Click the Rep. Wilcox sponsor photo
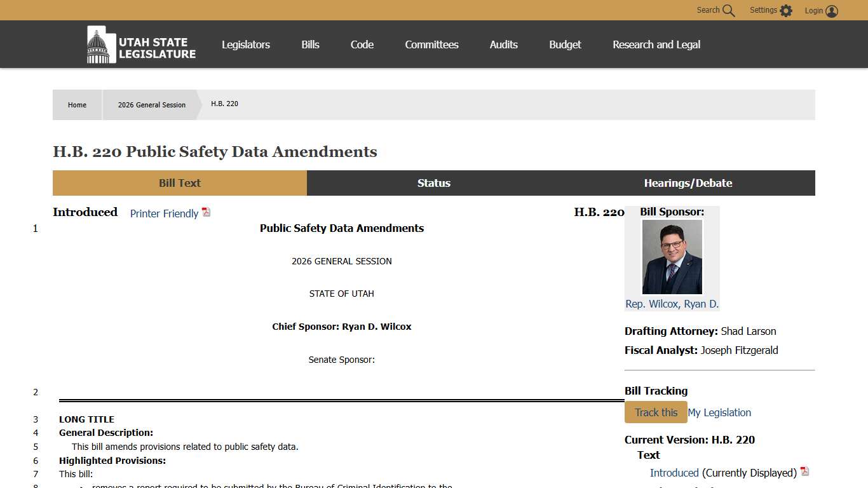 [x=672, y=257]
